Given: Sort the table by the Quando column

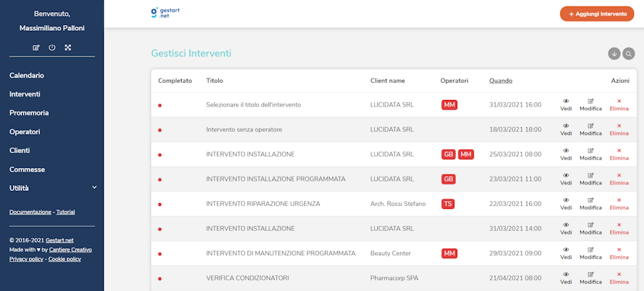Looking at the screenshot, I should [x=501, y=81].
